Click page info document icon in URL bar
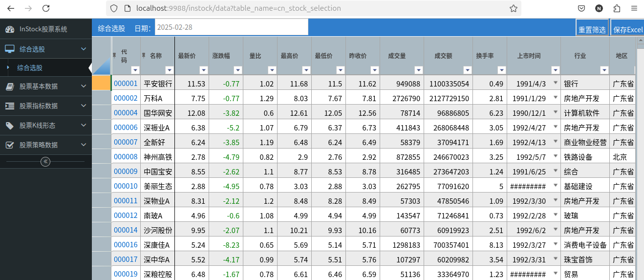 [x=127, y=8]
